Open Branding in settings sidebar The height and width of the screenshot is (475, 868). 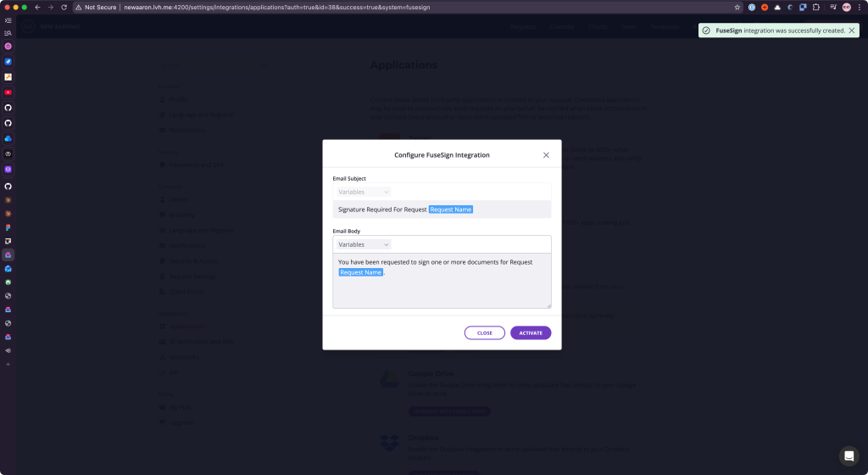[181, 215]
